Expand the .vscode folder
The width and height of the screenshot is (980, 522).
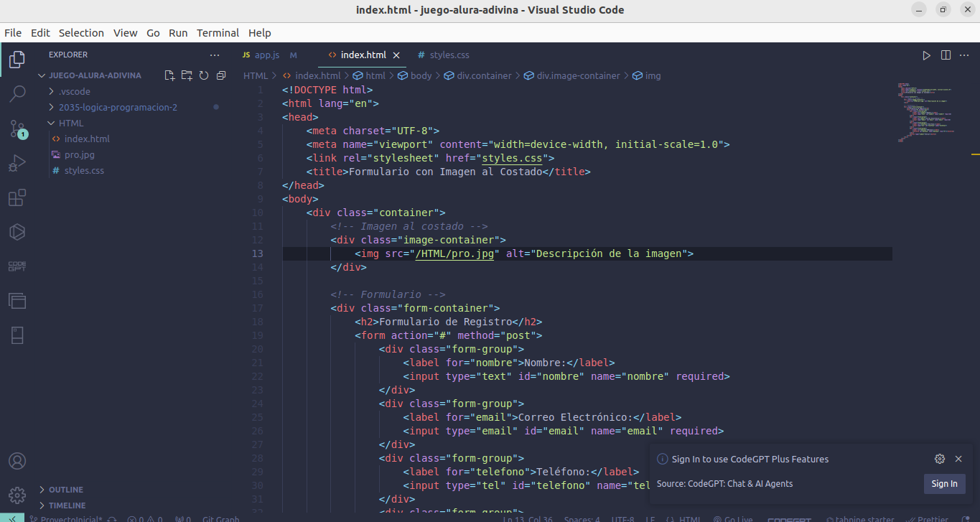tap(74, 91)
